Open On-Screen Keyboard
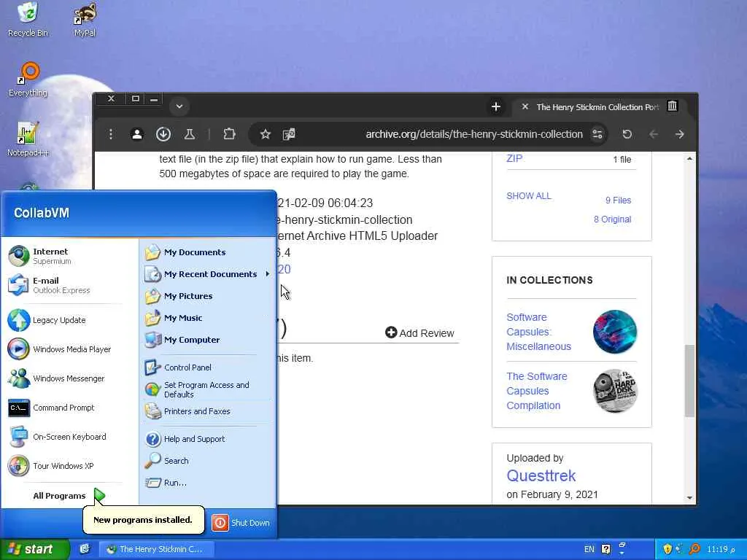747x560 pixels. click(x=66, y=437)
